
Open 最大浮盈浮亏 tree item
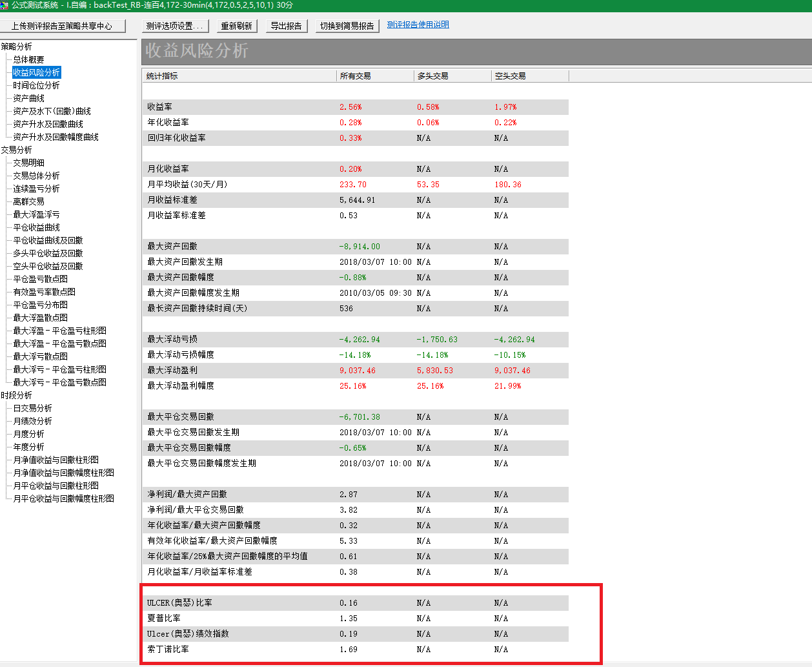click(x=36, y=214)
